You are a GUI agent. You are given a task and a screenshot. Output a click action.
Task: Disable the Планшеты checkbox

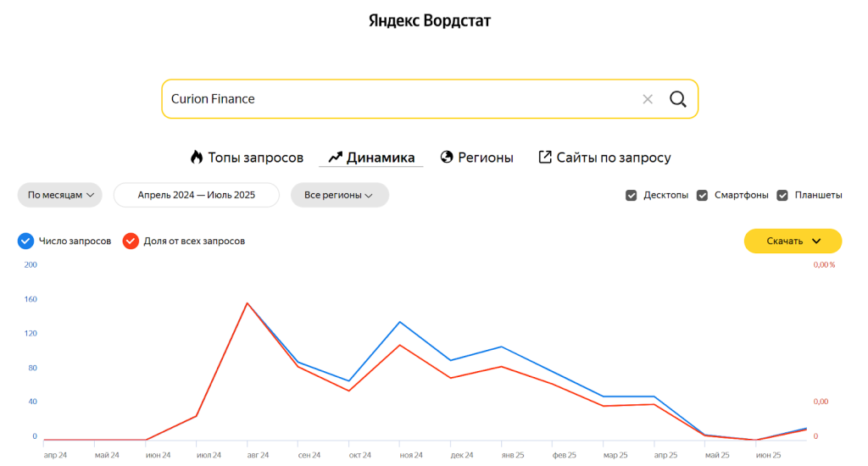(x=782, y=195)
